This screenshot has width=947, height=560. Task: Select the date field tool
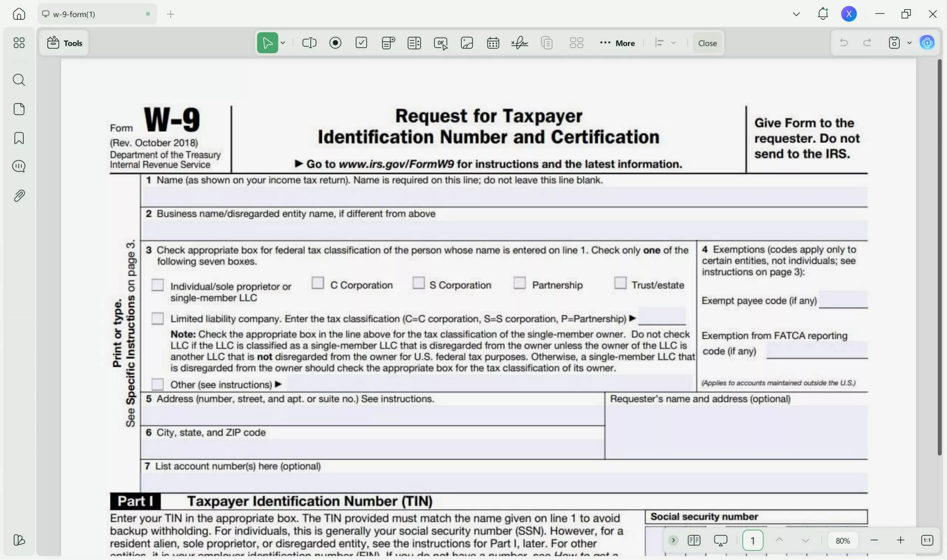point(493,43)
